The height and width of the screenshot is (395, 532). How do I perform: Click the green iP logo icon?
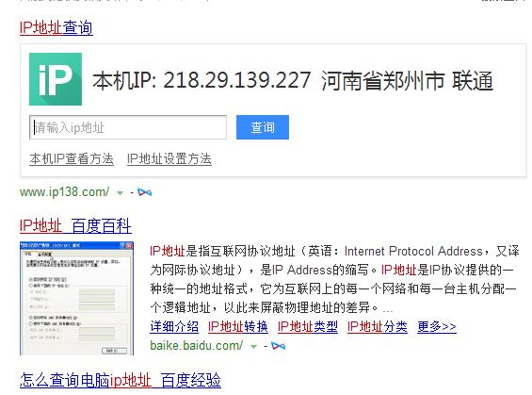pos(56,79)
